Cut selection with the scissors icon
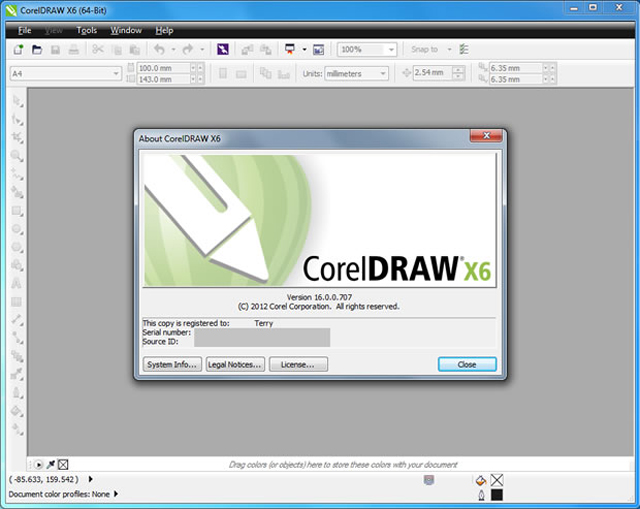The height and width of the screenshot is (509, 640). click(x=98, y=50)
